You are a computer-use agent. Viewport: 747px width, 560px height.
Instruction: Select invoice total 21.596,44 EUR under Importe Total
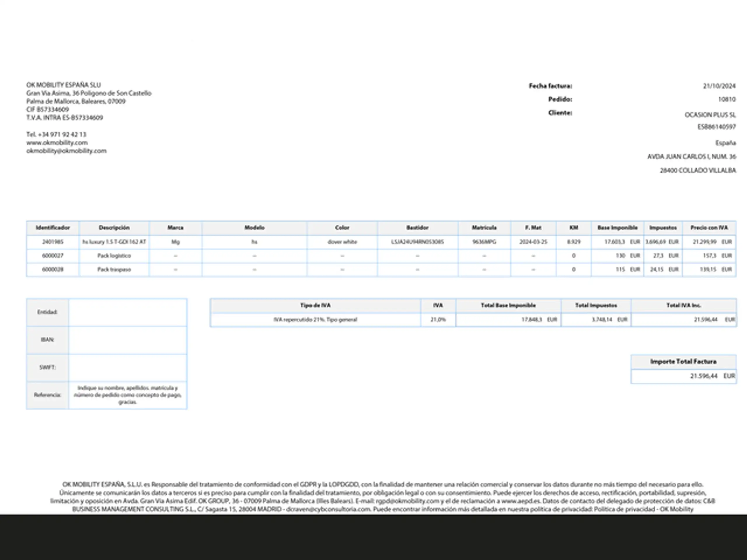[x=713, y=376]
